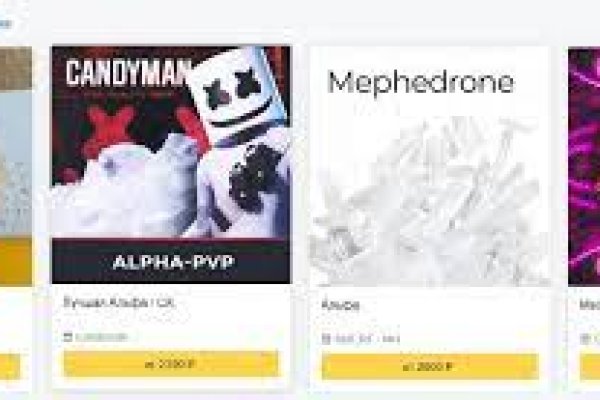Click the small shop icon in Candyman card
The height and width of the screenshot is (400, 600).
pos(68,337)
